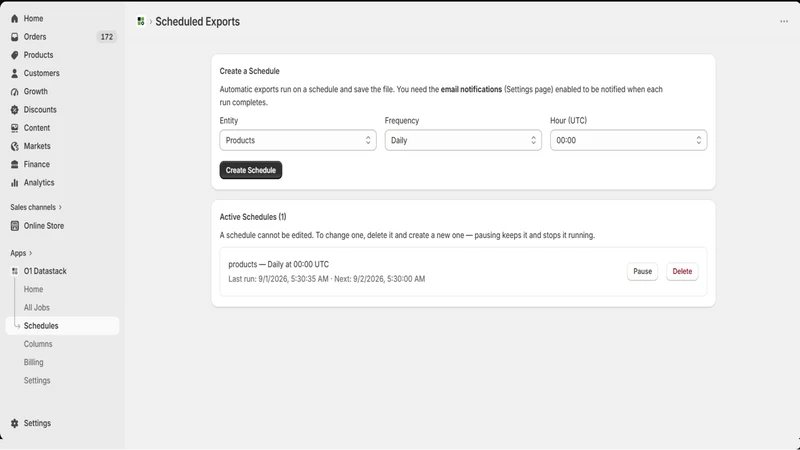Open Products in the sidebar menu
800x450 pixels.
(38, 55)
